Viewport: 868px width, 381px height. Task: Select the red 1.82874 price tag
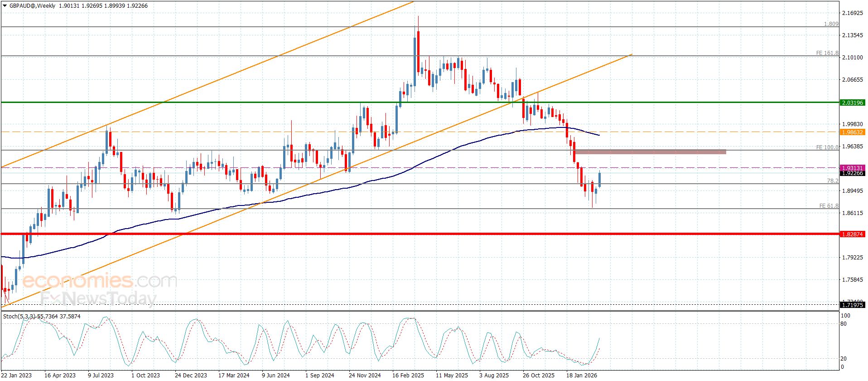point(852,234)
